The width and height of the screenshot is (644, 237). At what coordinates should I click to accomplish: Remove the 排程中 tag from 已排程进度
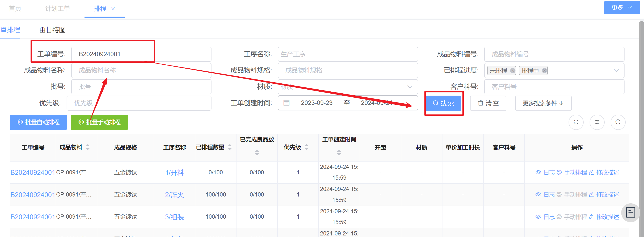[544, 71]
